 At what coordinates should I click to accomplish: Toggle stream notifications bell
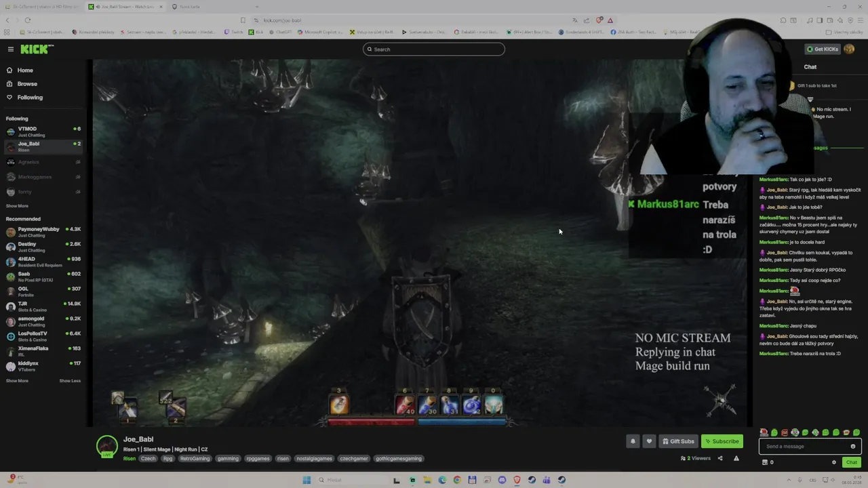[633, 441]
